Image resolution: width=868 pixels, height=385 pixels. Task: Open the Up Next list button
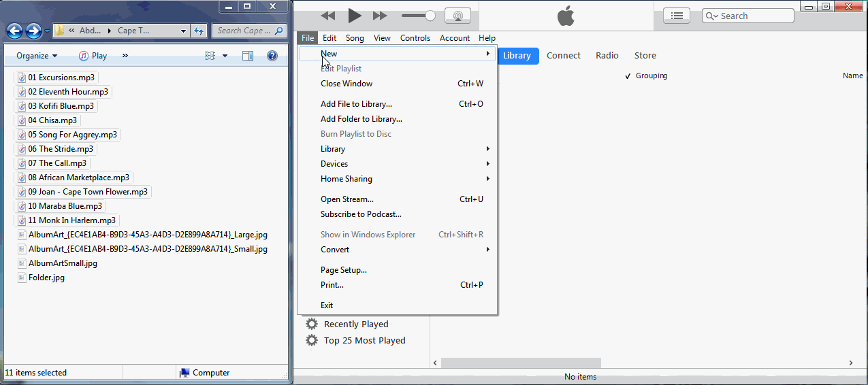point(676,16)
